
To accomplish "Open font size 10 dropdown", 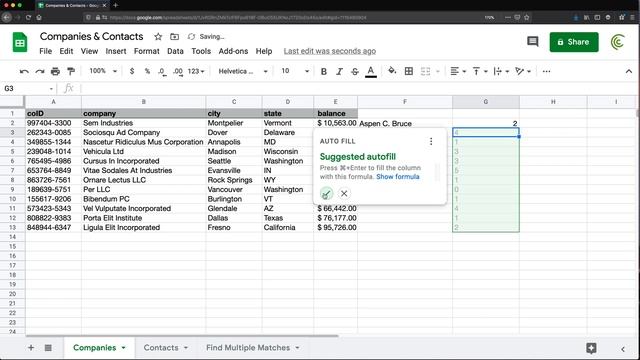I will [295, 71].
